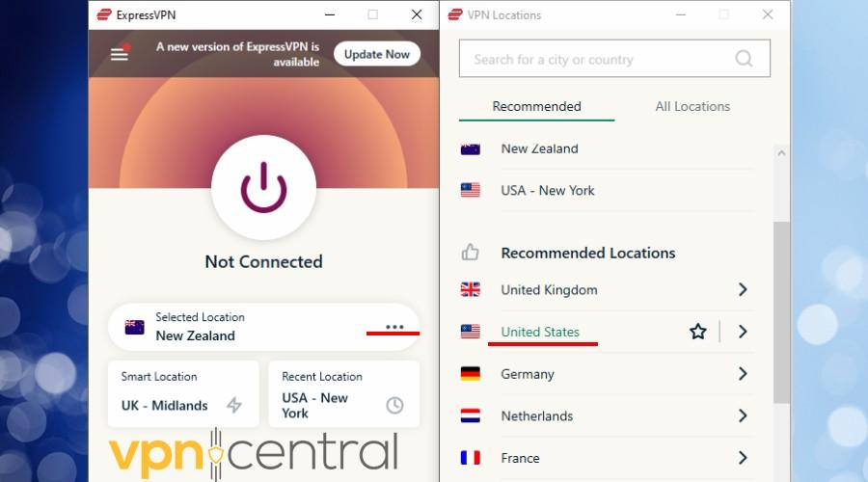868x482 pixels.
Task: Click the locations list scrollbar thumb
Action: [781, 312]
